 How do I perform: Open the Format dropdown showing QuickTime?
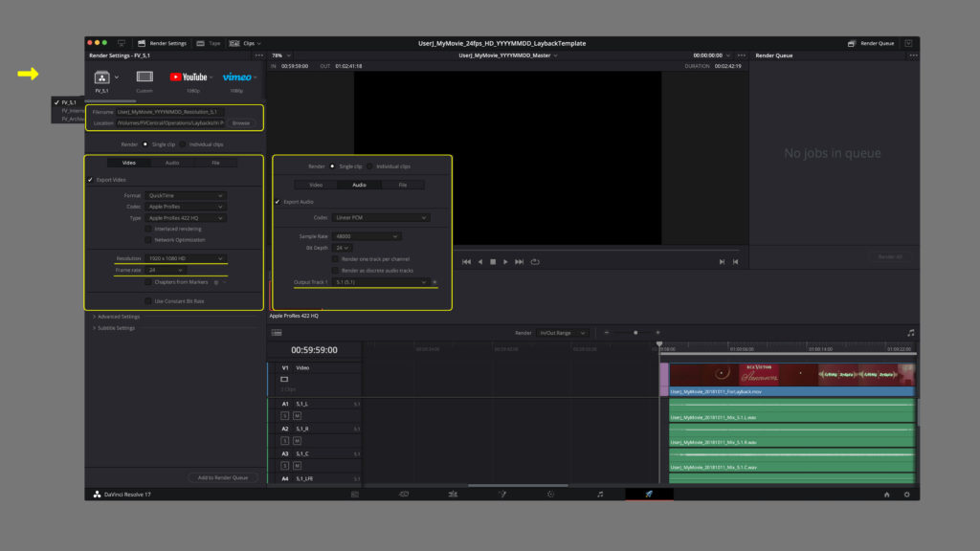point(185,195)
